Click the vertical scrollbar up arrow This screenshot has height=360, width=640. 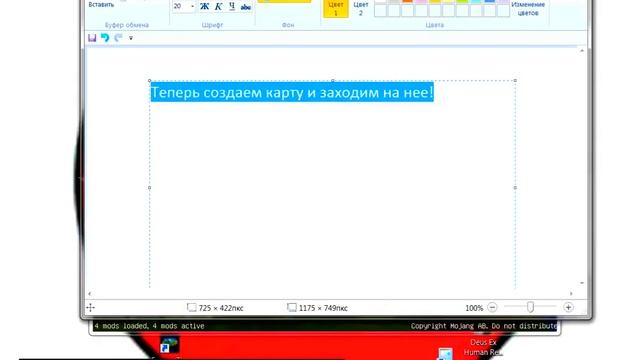click(x=582, y=51)
